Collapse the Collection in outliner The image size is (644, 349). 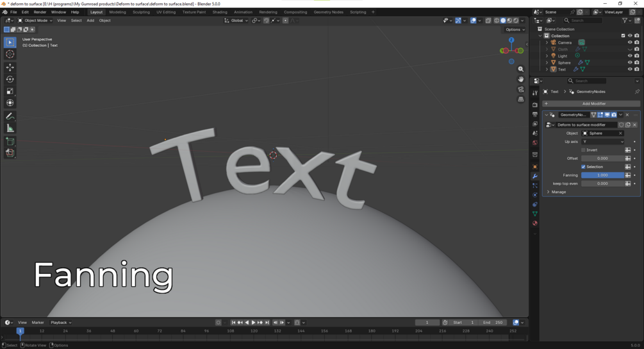[540, 36]
